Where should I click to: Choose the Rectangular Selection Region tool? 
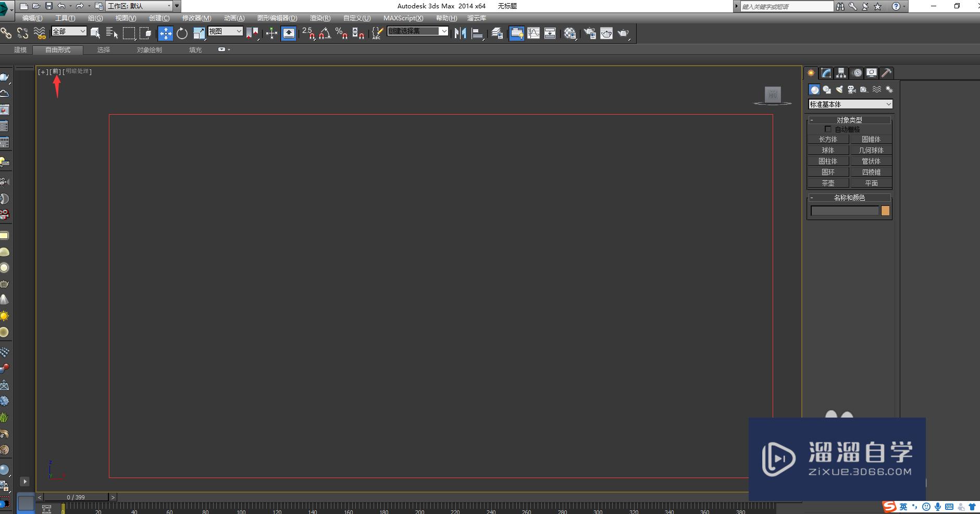click(129, 33)
